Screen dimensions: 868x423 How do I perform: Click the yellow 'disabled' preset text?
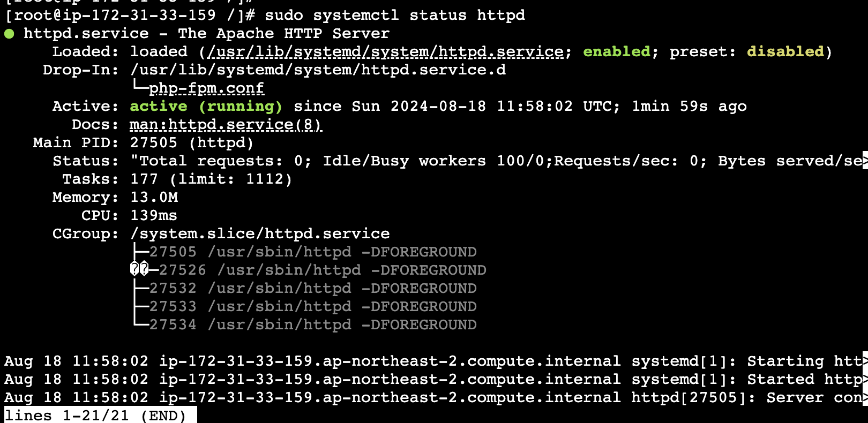[x=785, y=52]
